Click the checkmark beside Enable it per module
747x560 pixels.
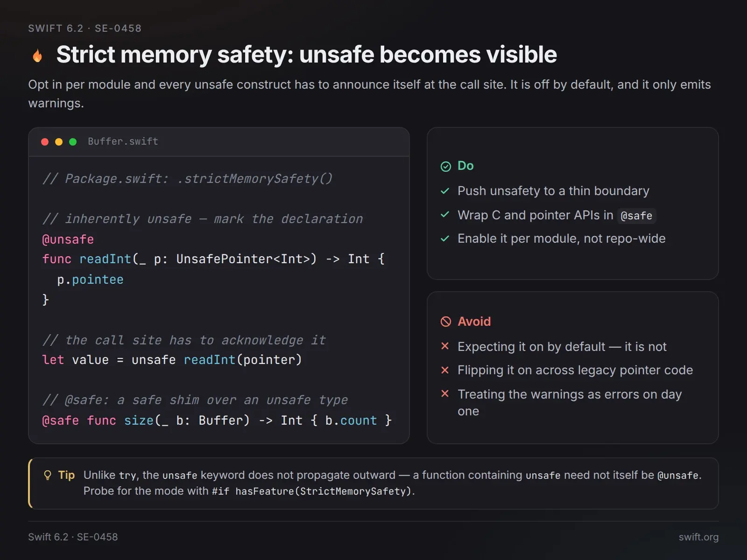445,238
